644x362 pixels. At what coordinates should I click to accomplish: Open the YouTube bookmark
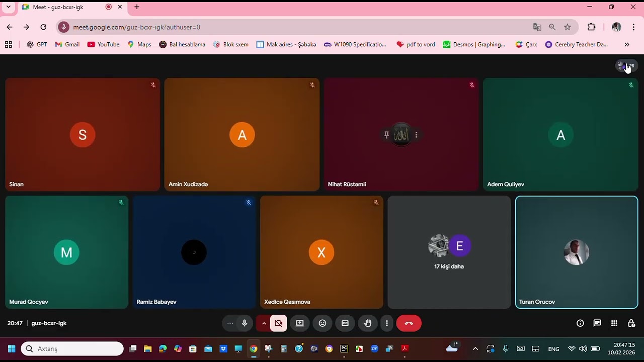(x=104, y=44)
